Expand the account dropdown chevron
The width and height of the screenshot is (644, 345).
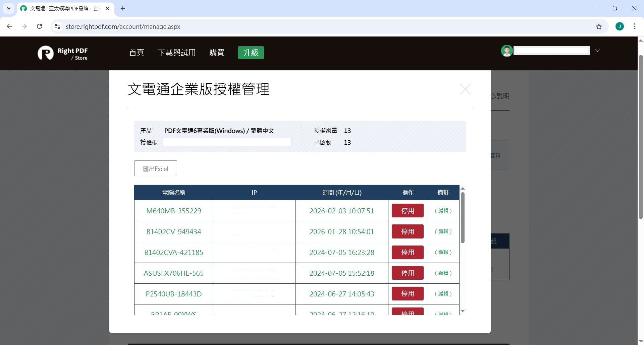point(597,51)
